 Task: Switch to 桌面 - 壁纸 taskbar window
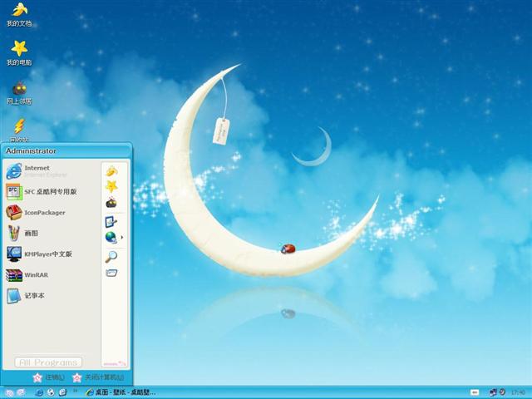(121, 392)
